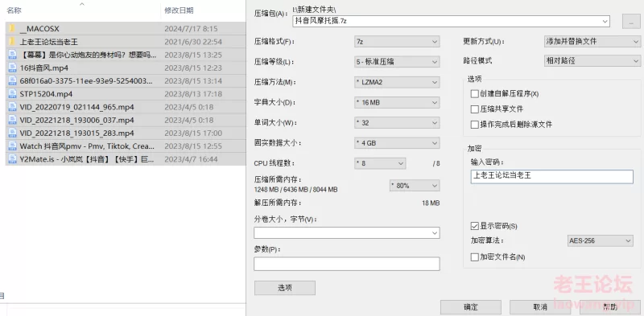
Task: Click the date 2023/8/15 17:00
Action: coord(193,133)
